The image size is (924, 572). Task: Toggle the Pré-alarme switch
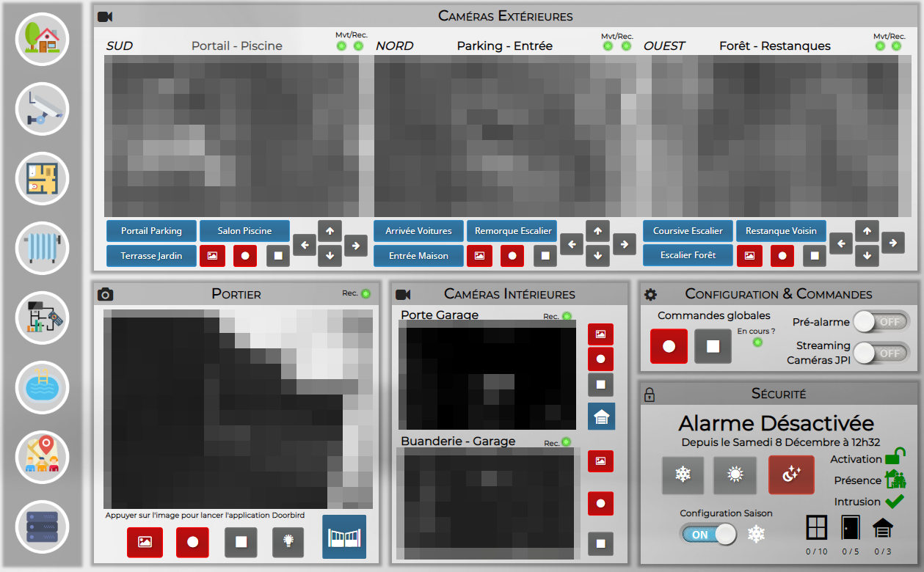pos(881,322)
